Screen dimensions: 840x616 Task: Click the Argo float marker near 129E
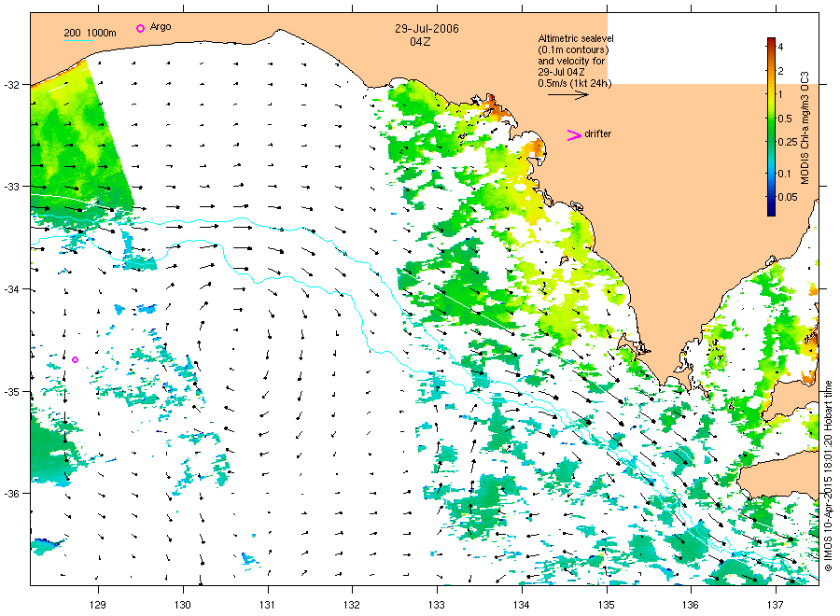tap(75, 359)
